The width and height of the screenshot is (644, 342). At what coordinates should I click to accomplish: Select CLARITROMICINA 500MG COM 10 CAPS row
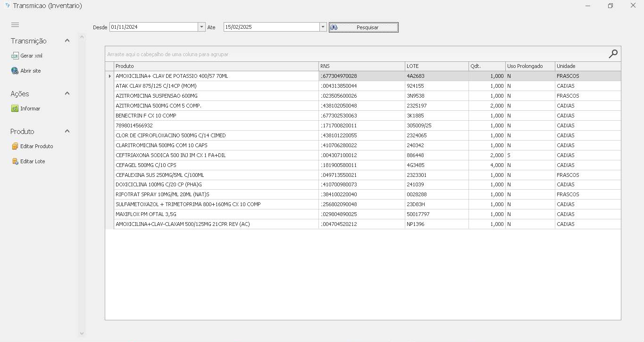click(363, 145)
